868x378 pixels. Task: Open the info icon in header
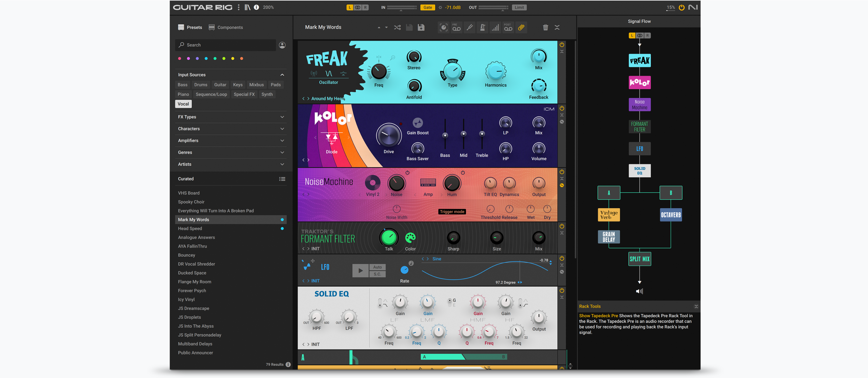coord(257,7)
